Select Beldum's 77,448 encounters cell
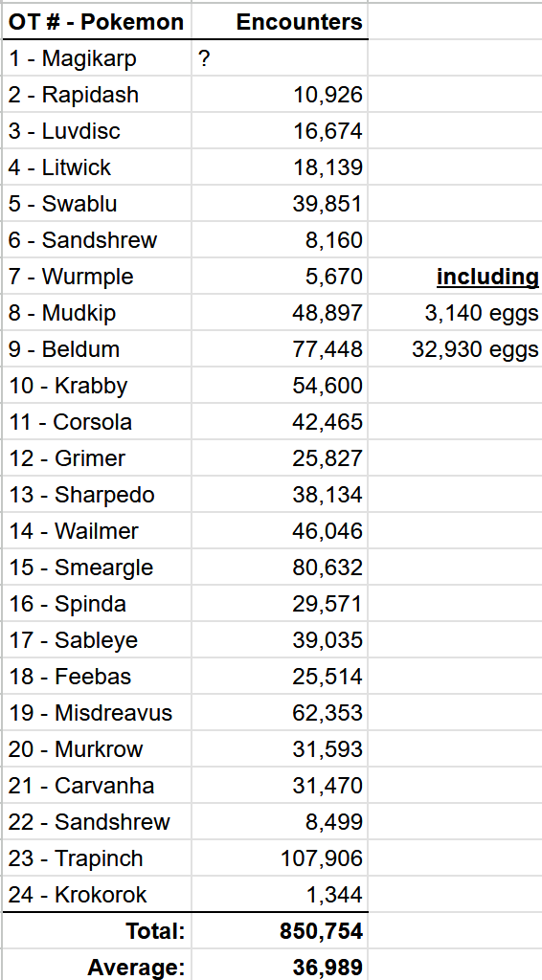The width and height of the screenshot is (542, 980). [x=280, y=348]
